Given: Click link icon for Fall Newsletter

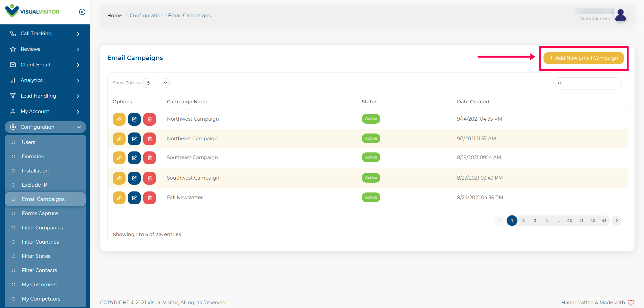Looking at the screenshot, I should 119,198.
